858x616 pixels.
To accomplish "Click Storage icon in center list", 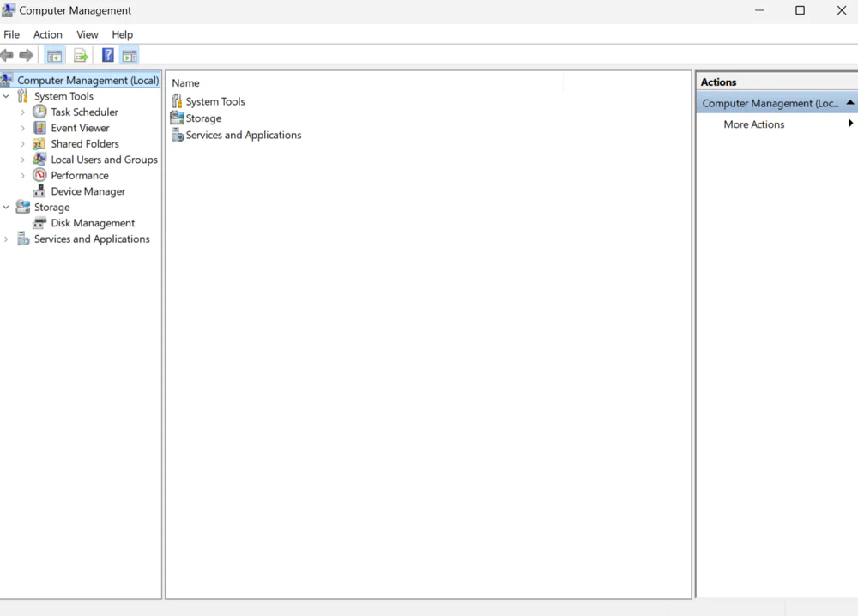I will click(x=177, y=118).
